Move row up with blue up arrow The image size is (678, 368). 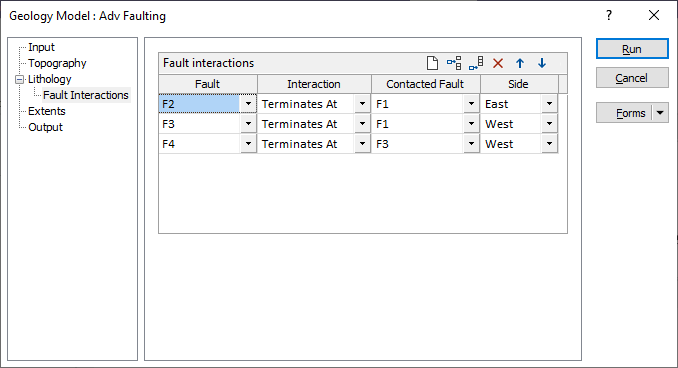pos(520,64)
